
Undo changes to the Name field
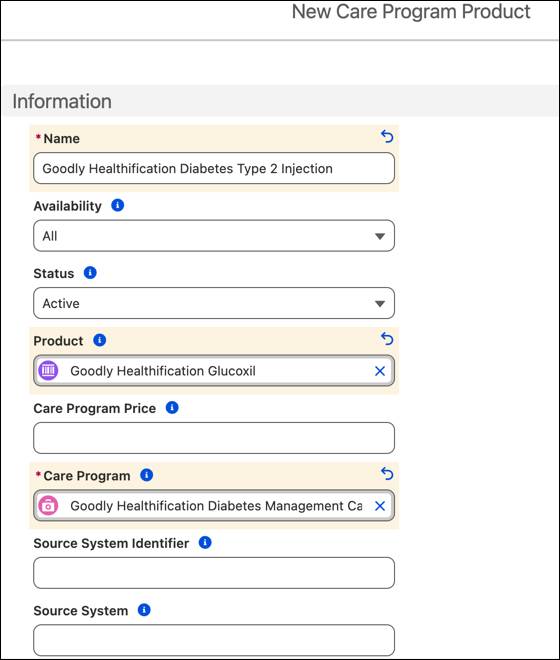coord(387,136)
